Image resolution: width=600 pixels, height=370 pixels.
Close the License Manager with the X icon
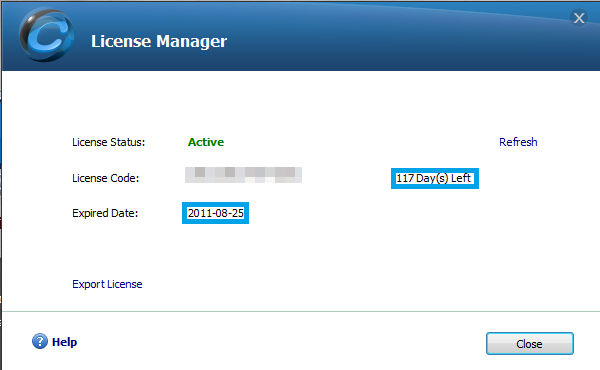(x=579, y=18)
